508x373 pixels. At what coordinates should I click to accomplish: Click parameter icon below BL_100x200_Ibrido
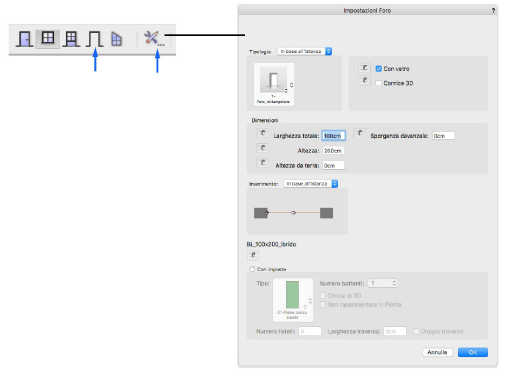253,255
